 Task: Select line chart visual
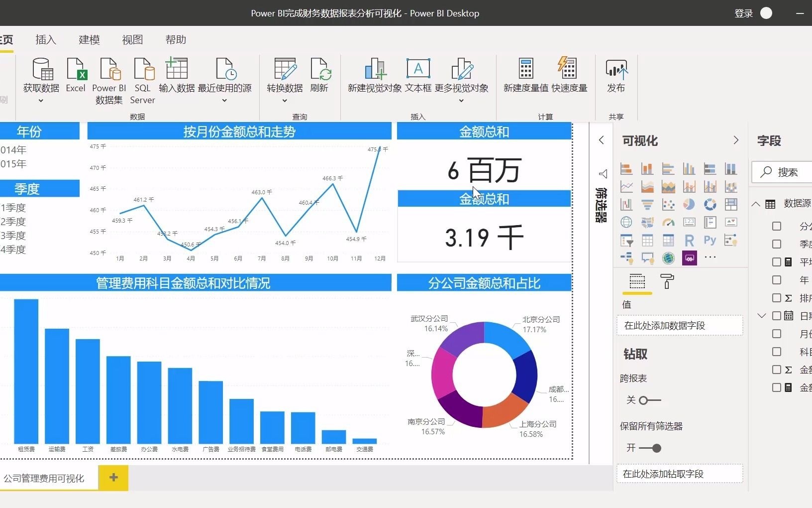click(x=626, y=187)
